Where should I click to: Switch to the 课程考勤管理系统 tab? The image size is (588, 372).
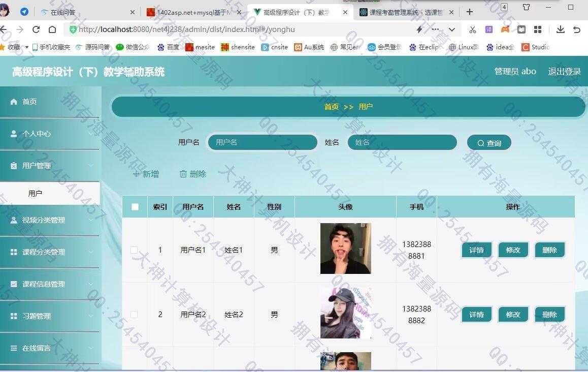(x=406, y=12)
